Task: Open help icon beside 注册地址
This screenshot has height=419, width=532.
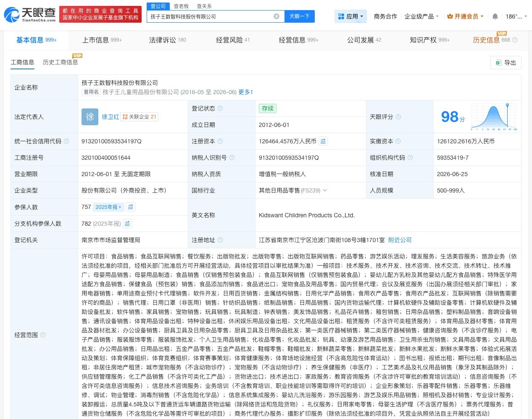Action: click(220, 240)
